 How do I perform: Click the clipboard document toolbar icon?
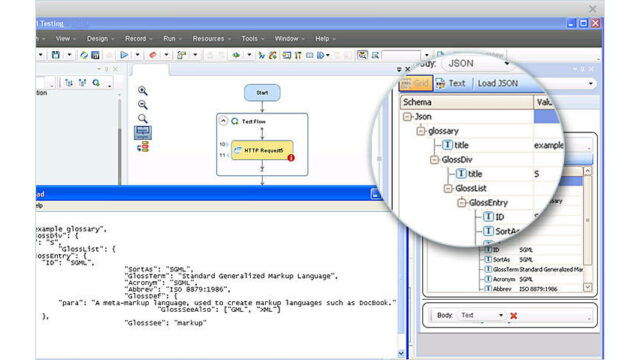tap(181, 55)
